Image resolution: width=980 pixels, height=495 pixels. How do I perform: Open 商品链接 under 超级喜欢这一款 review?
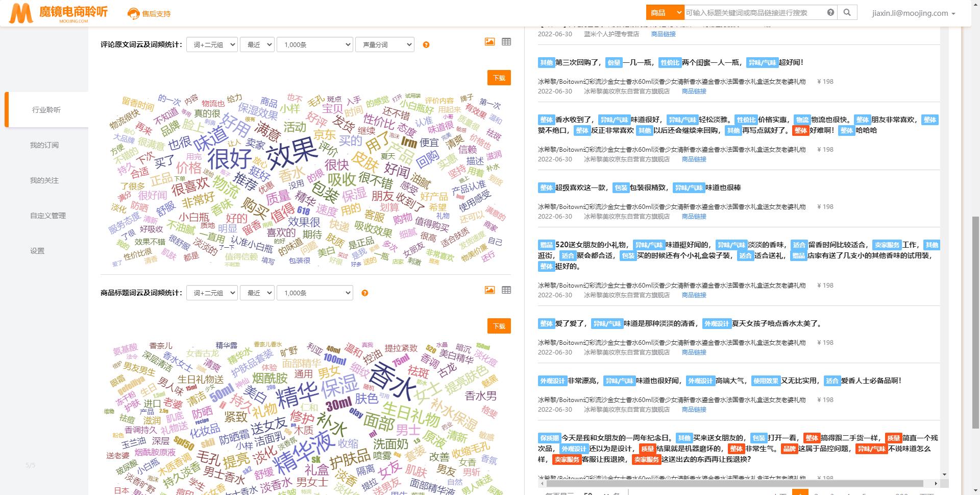pos(694,217)
